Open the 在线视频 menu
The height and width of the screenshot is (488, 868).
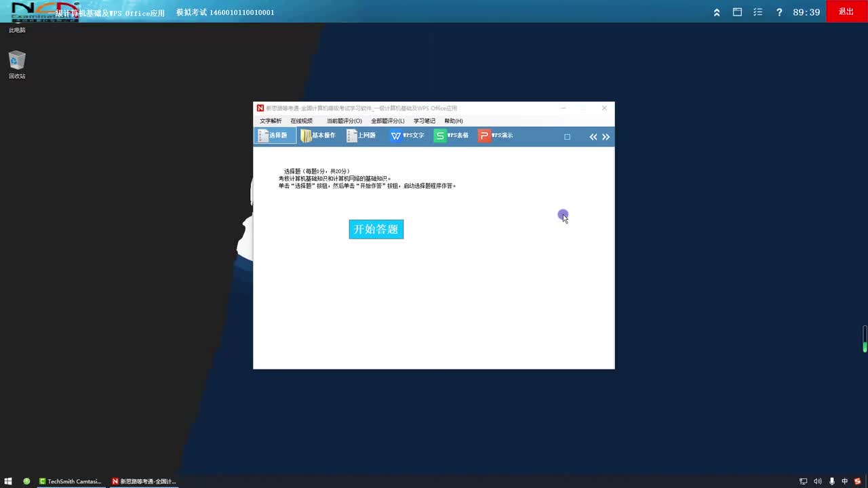tap(302, 121)
